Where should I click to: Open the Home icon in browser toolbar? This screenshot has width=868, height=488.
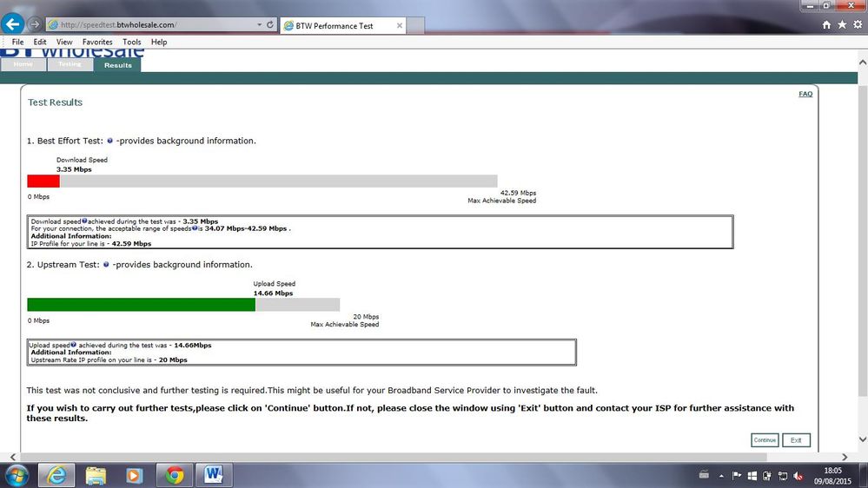[x=826, y=24]
